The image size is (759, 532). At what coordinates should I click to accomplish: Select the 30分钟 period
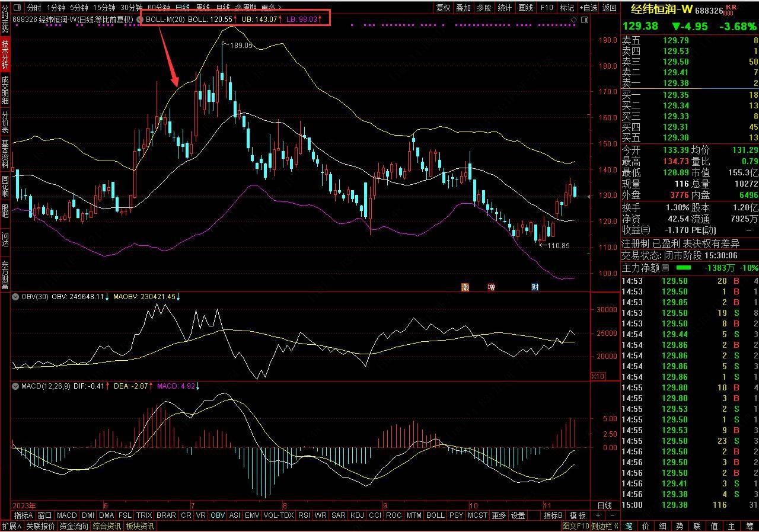[x=132, y=8]
